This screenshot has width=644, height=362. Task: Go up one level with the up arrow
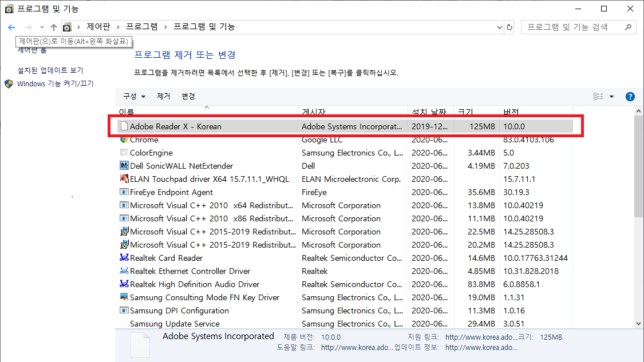pyautogui.click(x=54, y=27)
